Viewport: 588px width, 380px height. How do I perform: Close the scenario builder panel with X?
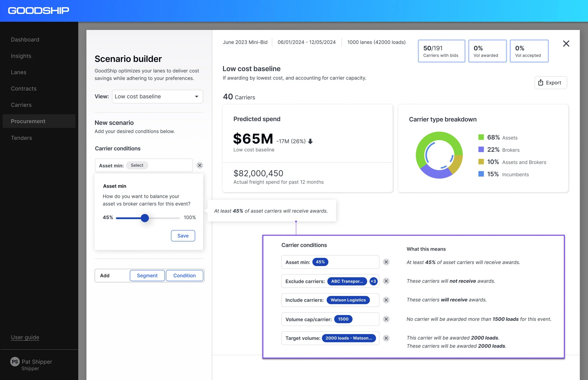566,44
